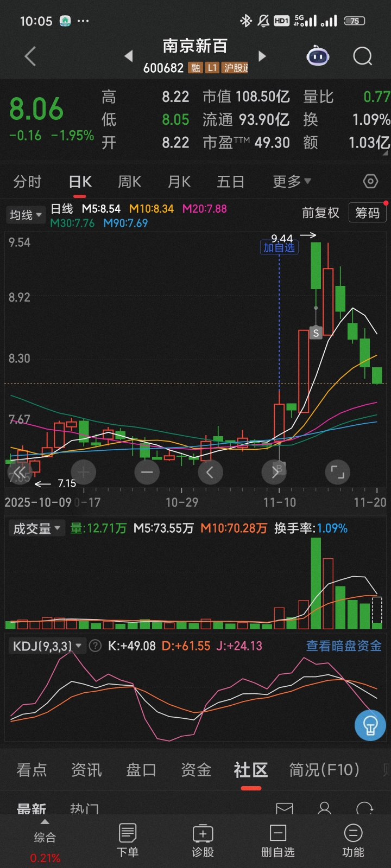Open 资金 capital flow tab
The width and height of the screenshot is (391, 868).
click(196, 769)
